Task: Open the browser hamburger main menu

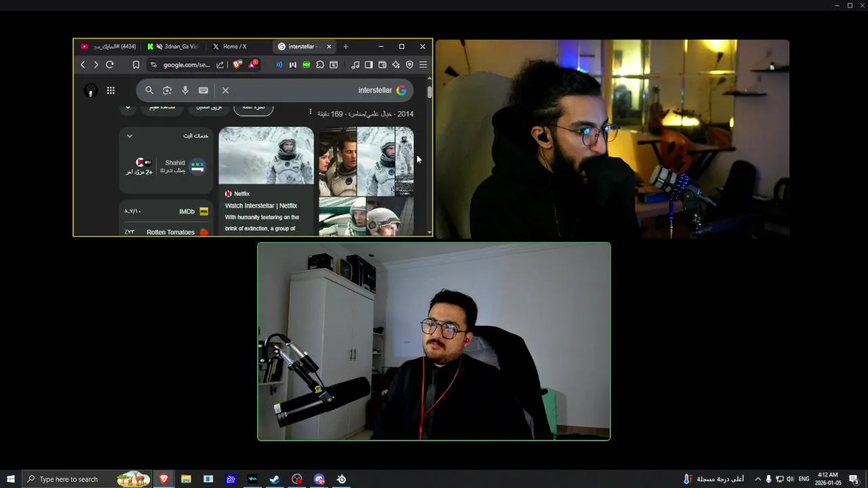Action: (423, 65)
